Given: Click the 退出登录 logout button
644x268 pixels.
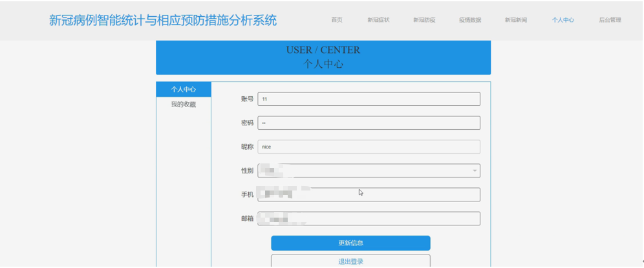Looking at the screenshot, I should coord(350,262).
